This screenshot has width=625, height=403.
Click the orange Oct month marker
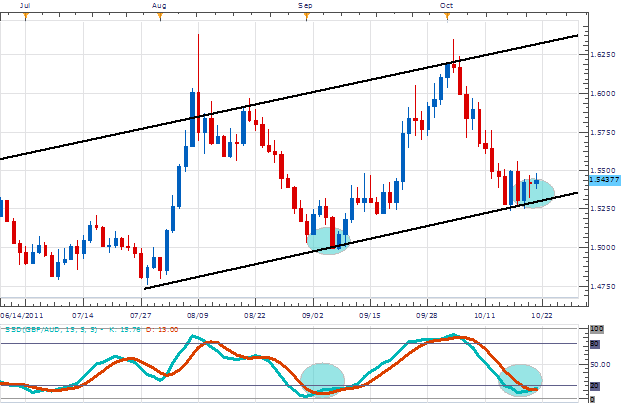pos(447,16)
